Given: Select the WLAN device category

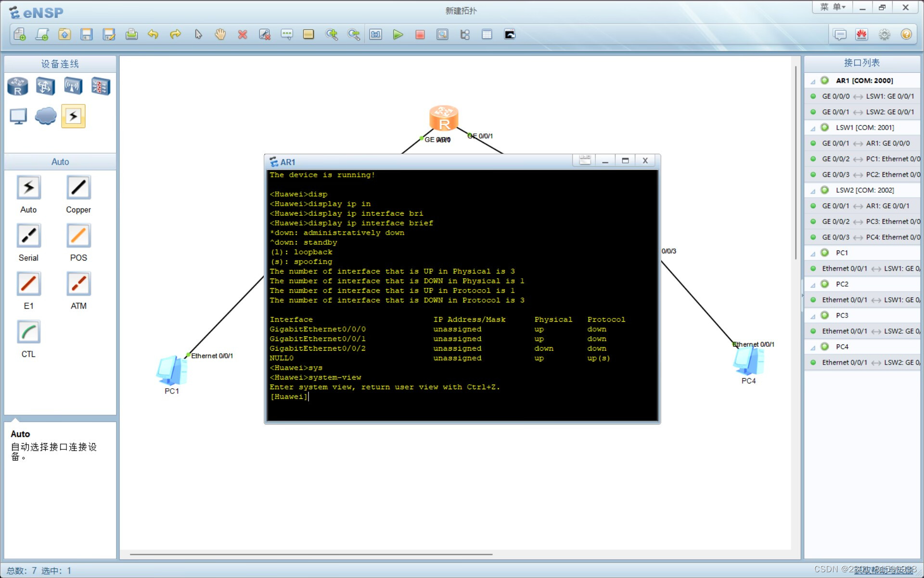Looking at the screenshot, I should point(73,86).
